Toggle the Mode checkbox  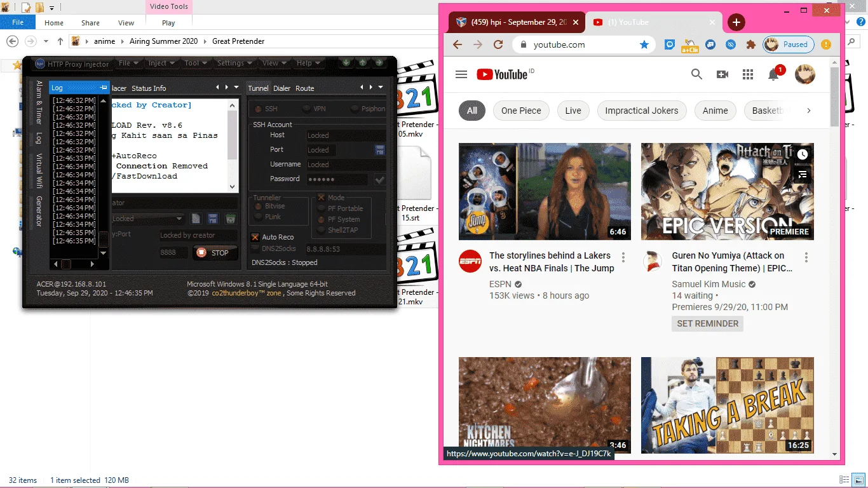click(322, 198)
